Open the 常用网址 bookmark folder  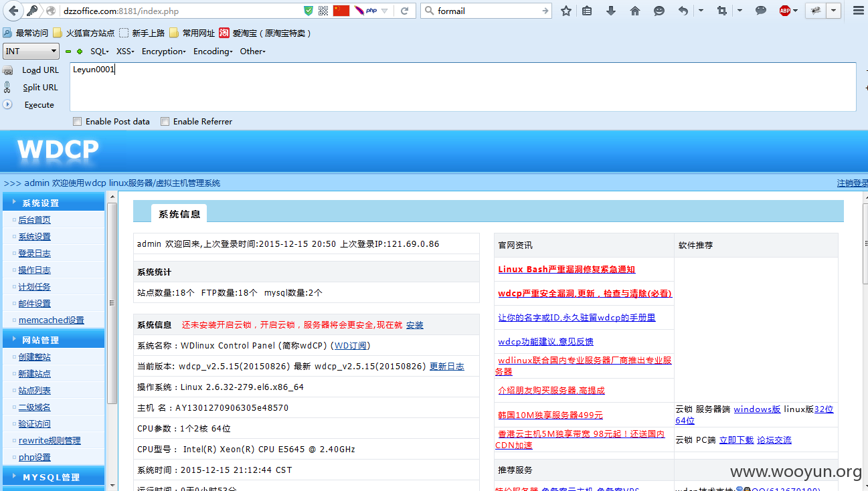click(192, 33)
